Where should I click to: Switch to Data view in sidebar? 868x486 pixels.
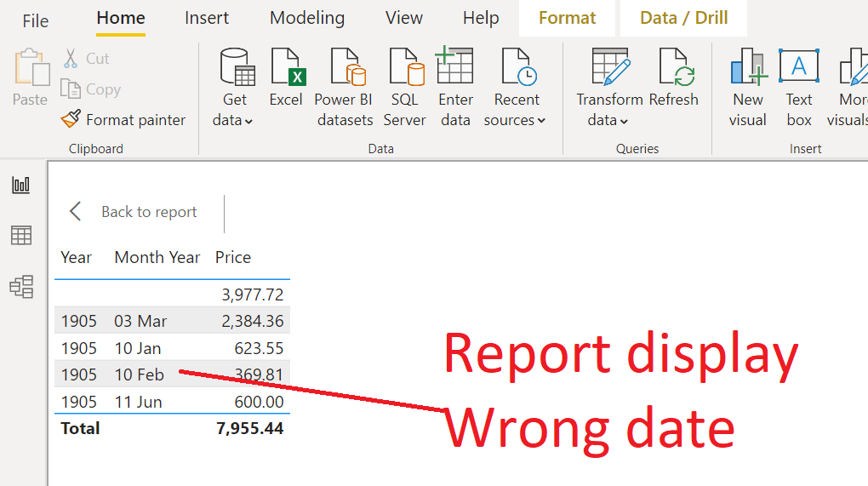[21, 236]
